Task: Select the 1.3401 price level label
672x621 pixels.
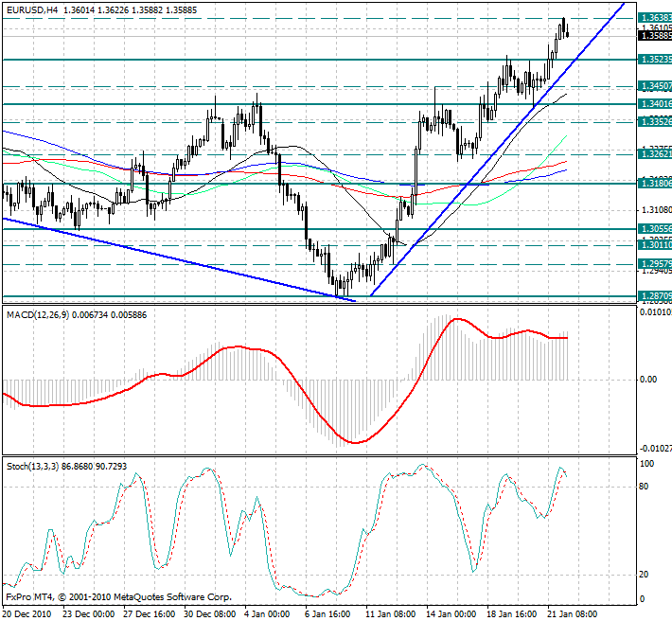Action: (655, 104)
